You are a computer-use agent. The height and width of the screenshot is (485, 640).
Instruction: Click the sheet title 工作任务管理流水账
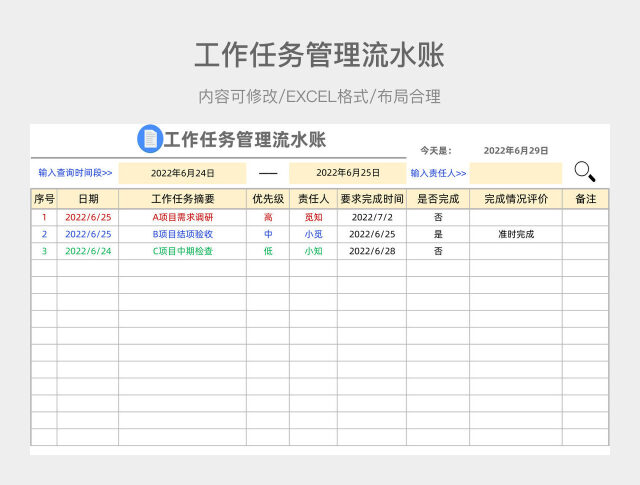tap(244, 140)
